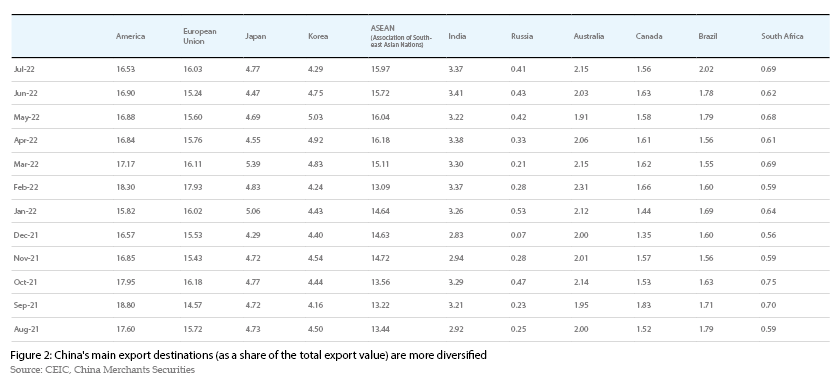Select the European Union column header

click(199, 36)
